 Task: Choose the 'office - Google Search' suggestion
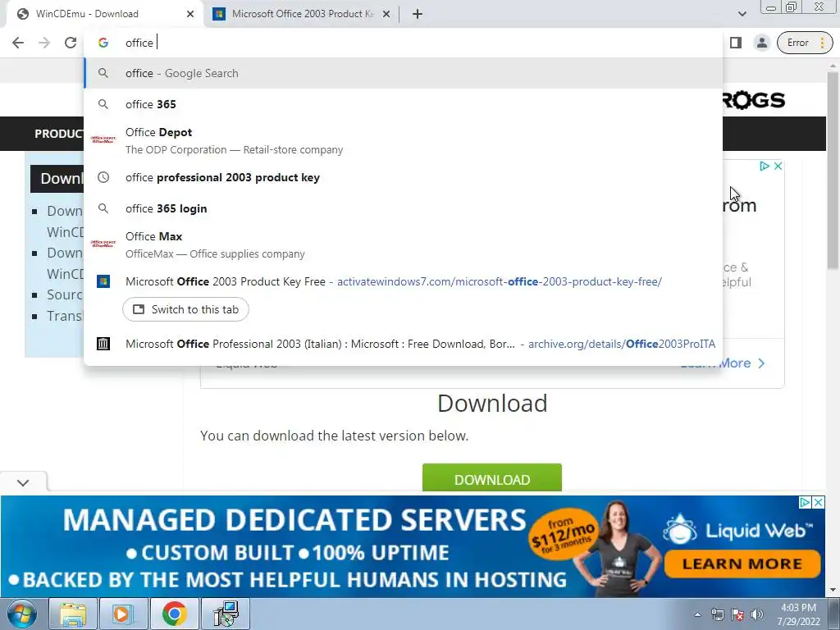point(404,73)
